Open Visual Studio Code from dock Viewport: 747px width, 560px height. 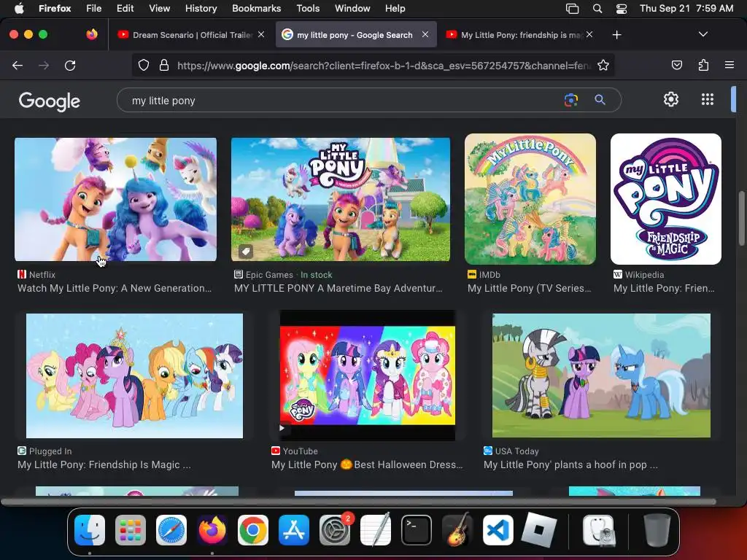[x=498, y=529]
